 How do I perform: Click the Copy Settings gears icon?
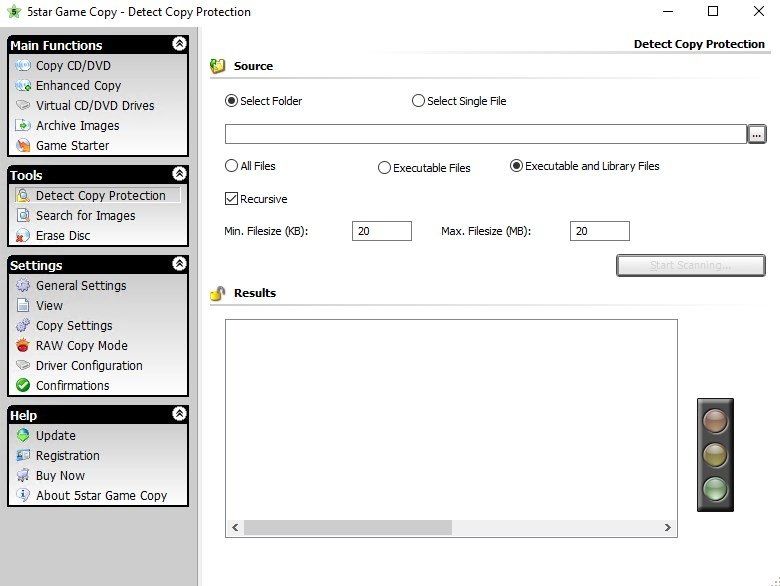pos(23,326)
